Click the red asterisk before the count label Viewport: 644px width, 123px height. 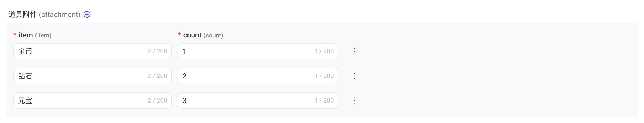180,34
